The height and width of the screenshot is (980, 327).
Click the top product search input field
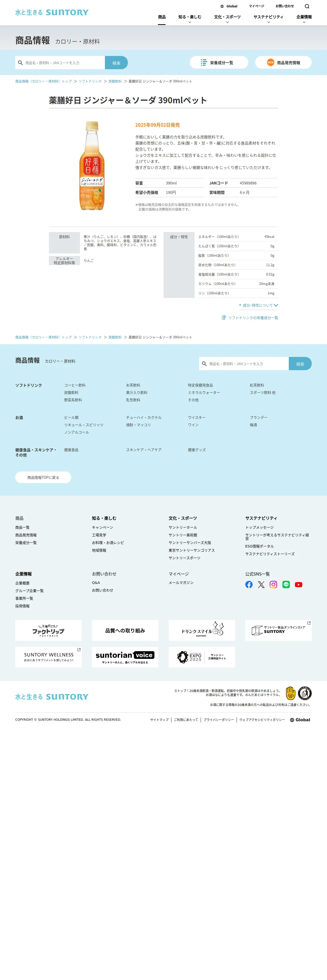point(60,63)
